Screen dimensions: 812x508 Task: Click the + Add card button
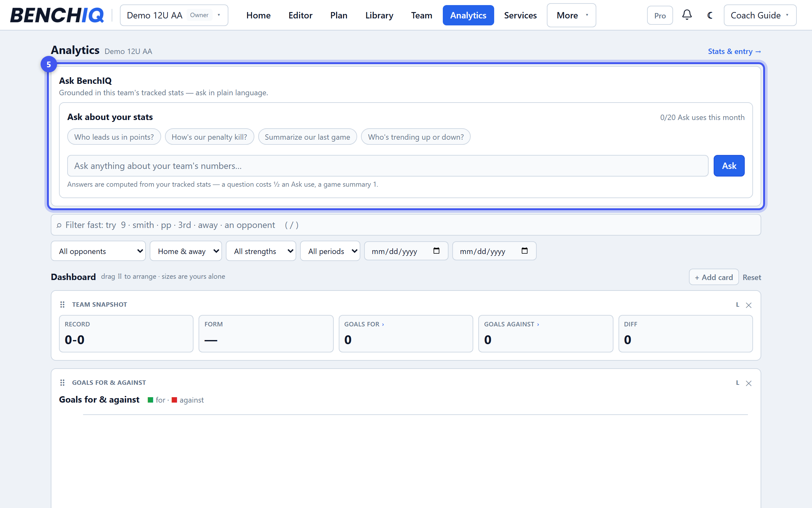click(714, 277)
